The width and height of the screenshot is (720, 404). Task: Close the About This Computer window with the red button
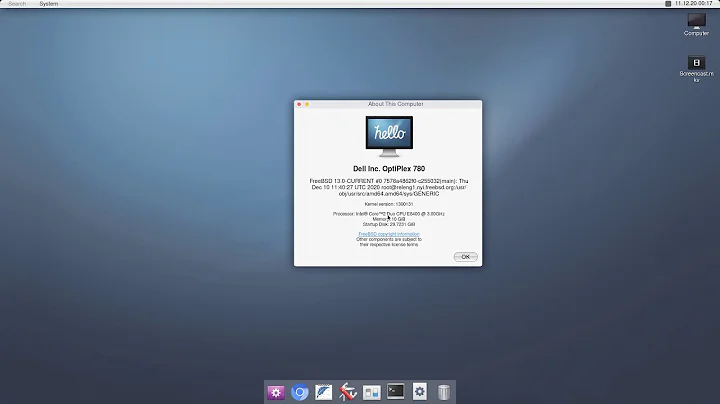(x=299, y=104)
